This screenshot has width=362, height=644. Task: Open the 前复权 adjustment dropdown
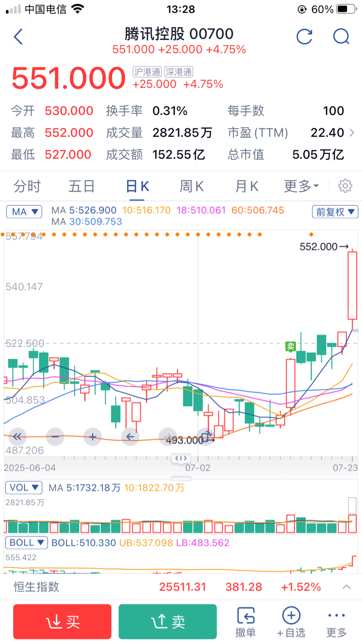[x=335, y=212]
